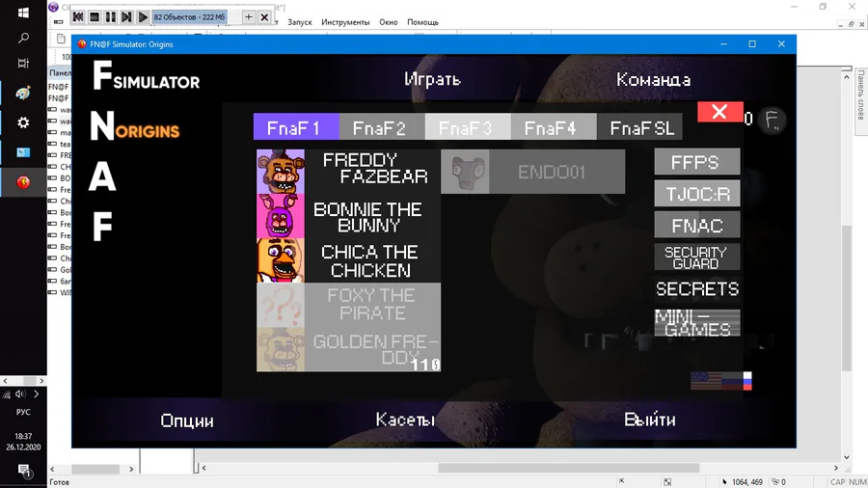Image resolution: width=868 pixels, height=488 pixels.
Task: Click the editor's horizontal scrollbar right arrow
Action: coord(836,468)
